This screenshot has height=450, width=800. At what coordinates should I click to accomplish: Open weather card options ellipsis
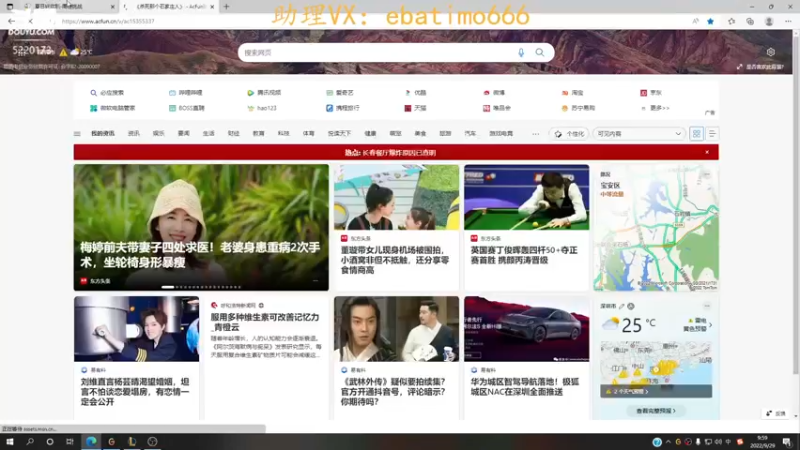click(707, 306)
